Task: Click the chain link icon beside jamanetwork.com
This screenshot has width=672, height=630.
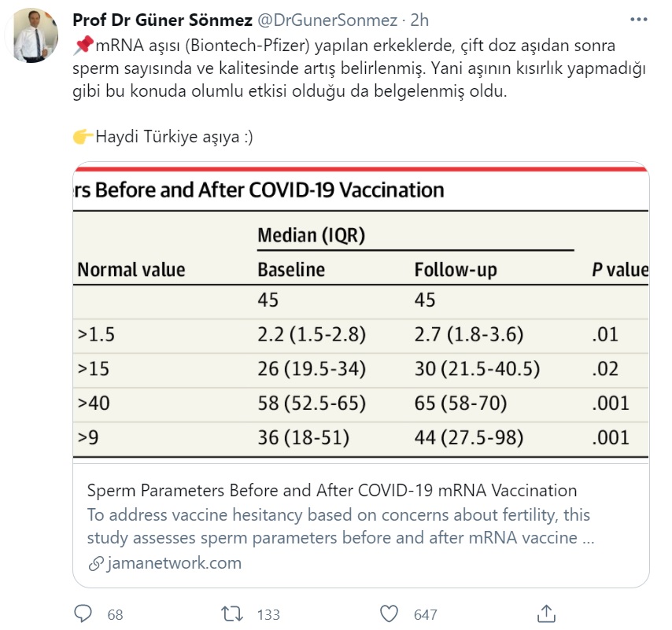Action: pos(96,564)
